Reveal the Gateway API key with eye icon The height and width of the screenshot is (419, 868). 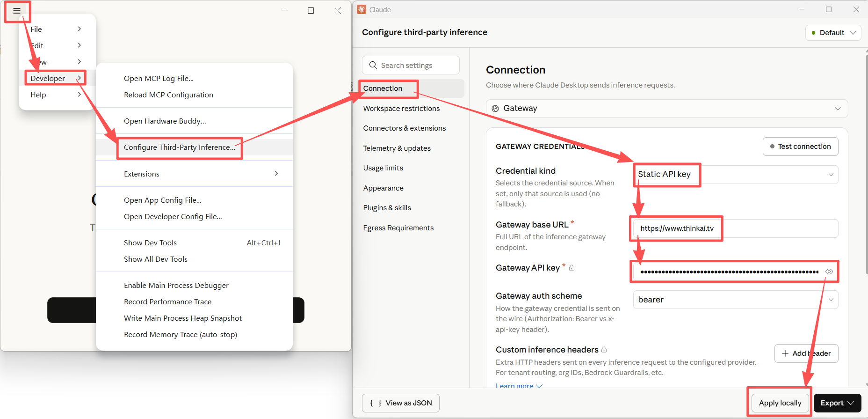click(829, 272)
